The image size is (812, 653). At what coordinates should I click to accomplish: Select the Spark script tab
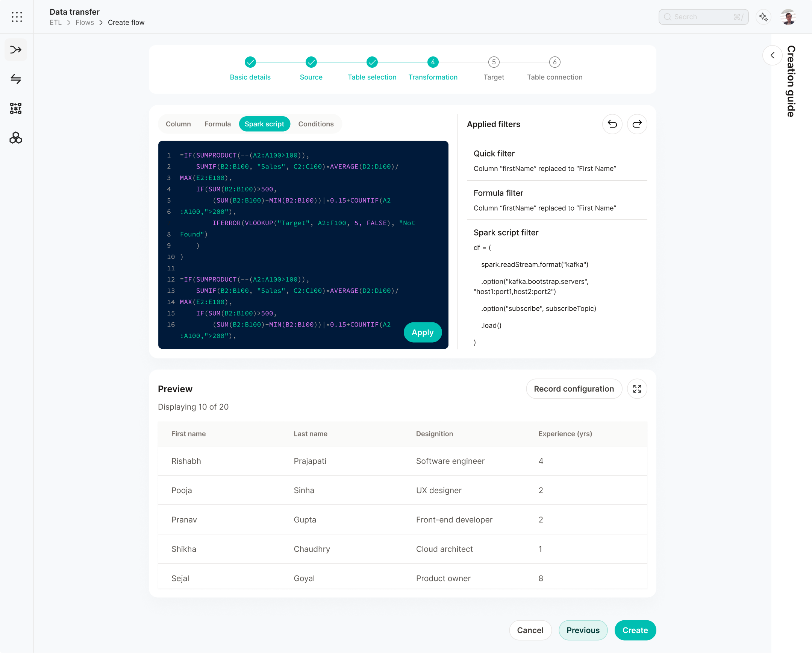(x=264, y=124)
